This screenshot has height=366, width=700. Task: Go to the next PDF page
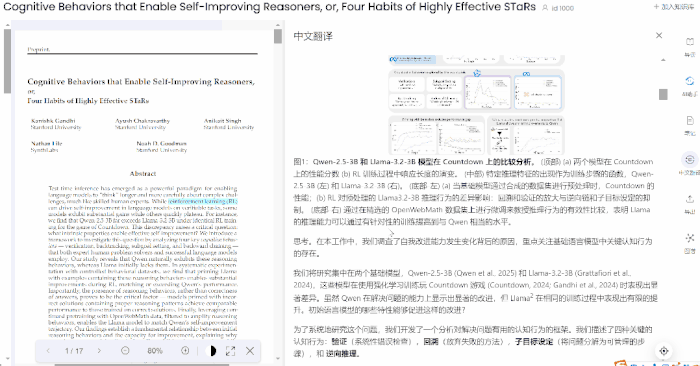coord(99,351)
